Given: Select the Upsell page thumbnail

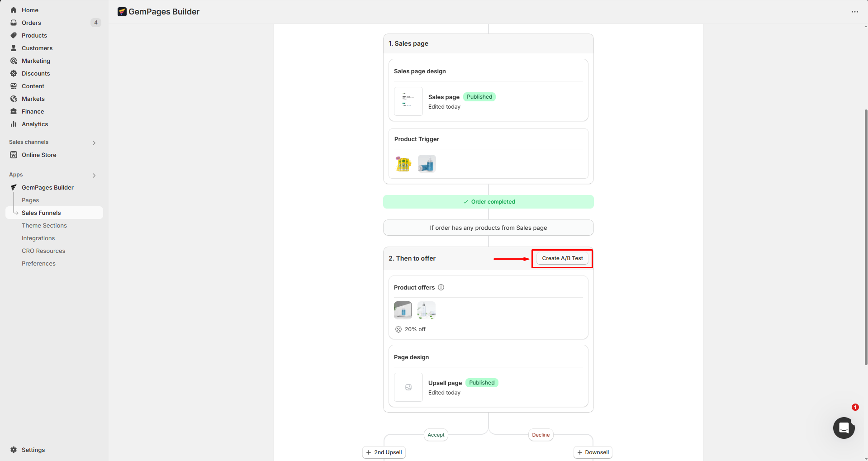Looking at the screenshot, I should click(x=408, y=387).
